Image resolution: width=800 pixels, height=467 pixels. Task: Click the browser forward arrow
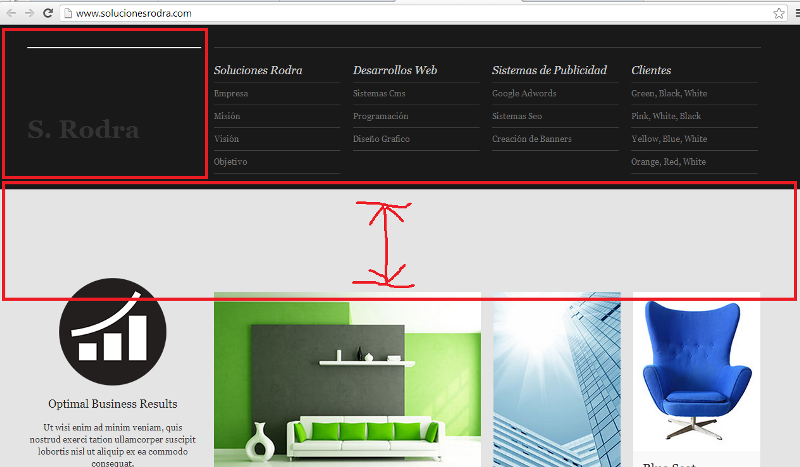coord(30,13)
